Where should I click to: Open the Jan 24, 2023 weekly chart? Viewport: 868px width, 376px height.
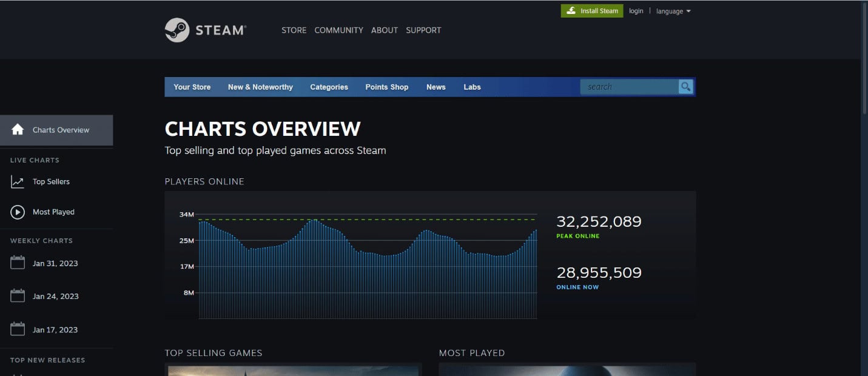point(56,296)
